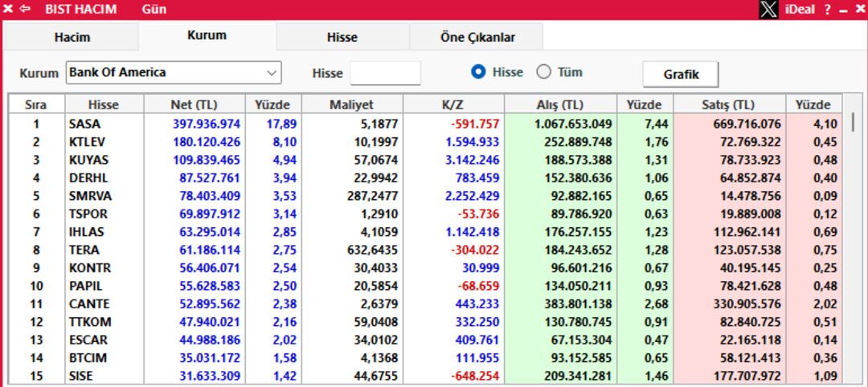Screen dimensions: 868x387
Task: Click K/Z value 3.142.246
Action: point(473,160)
